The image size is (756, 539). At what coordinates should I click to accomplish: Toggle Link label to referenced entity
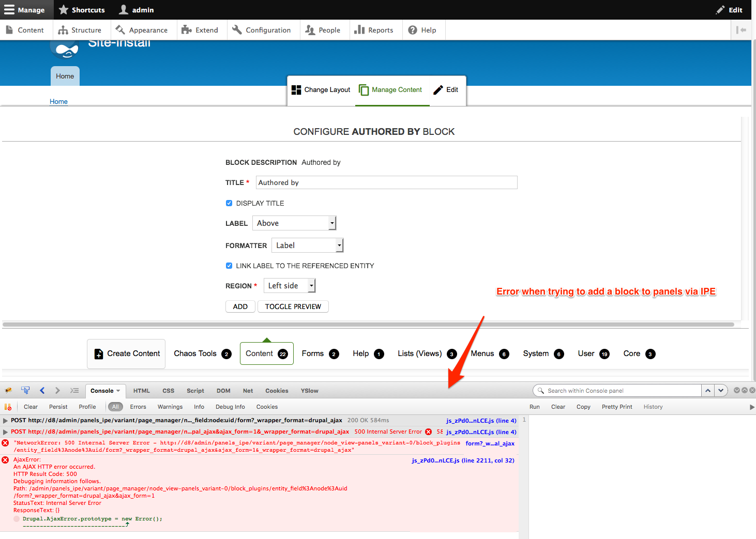click(x=229, y=266)
